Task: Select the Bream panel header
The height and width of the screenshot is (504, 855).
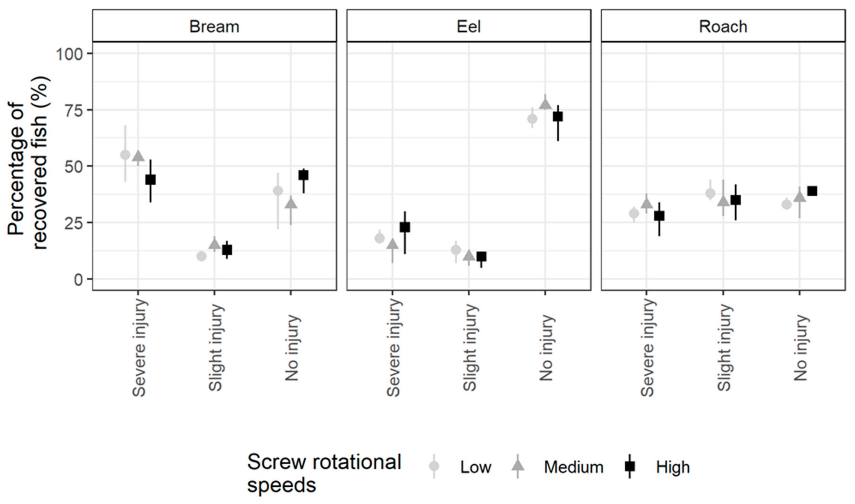Action: (214, 26)
